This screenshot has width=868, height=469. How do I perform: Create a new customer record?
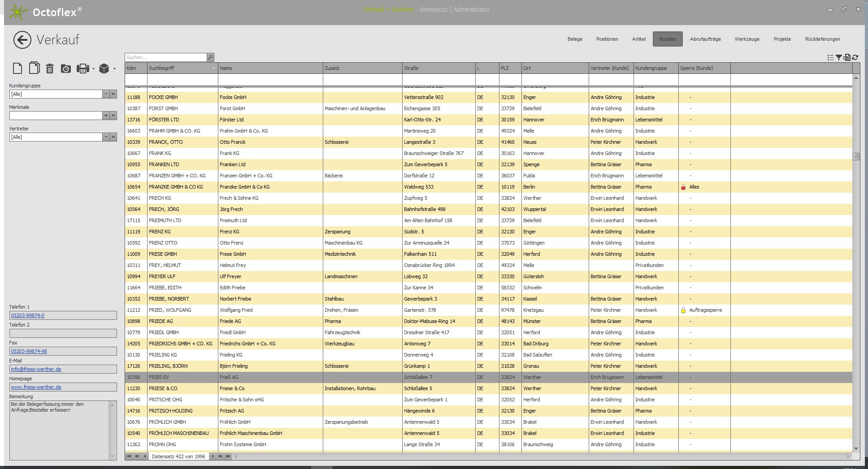point(17,69)
